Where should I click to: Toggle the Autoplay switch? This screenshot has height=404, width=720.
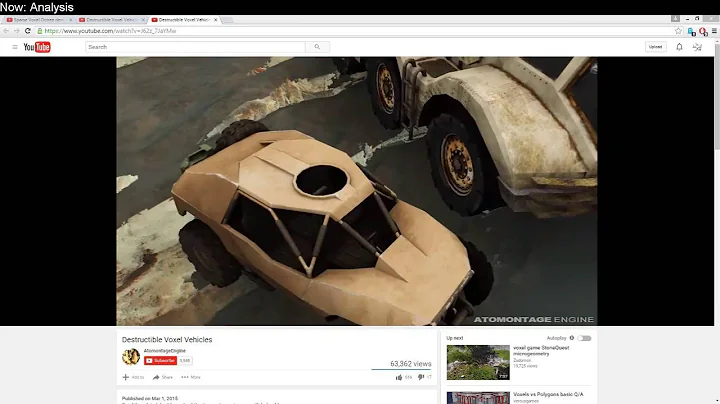tap(585, 338)
